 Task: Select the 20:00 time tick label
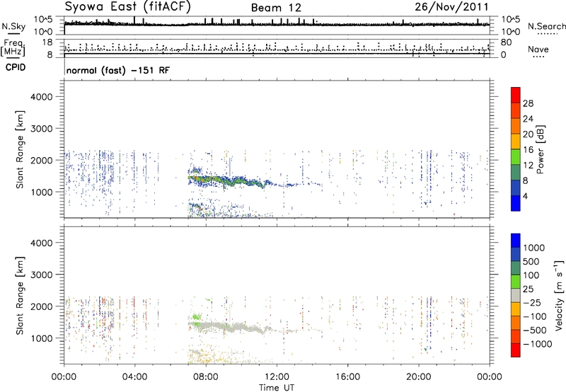[419, 377]
